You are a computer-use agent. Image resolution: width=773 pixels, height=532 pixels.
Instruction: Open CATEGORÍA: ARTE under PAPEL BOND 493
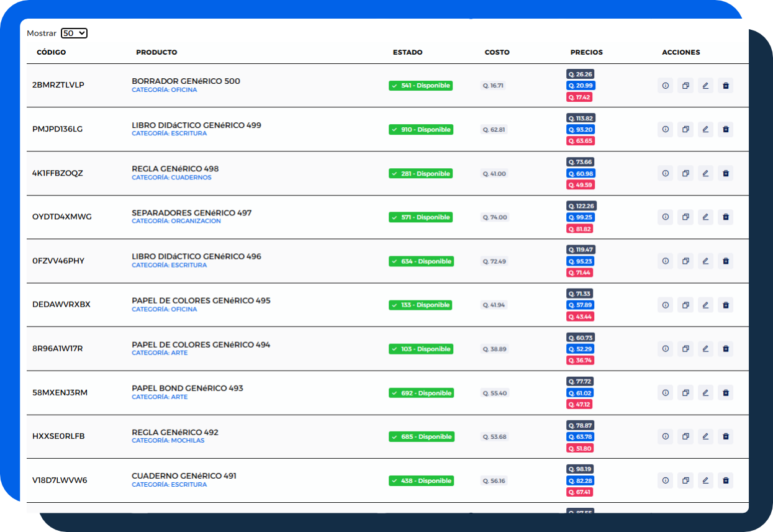click(x=160, y=397)
